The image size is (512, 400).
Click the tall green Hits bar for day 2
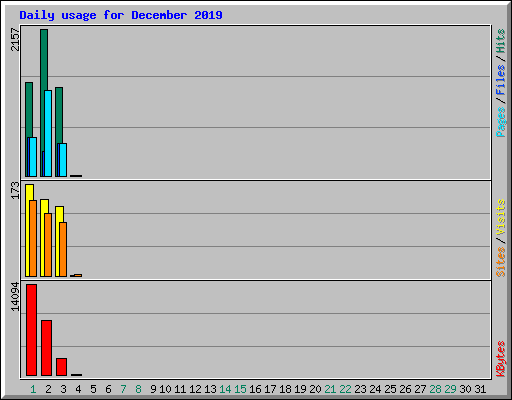pyautogui.click(x=44, y=103)
